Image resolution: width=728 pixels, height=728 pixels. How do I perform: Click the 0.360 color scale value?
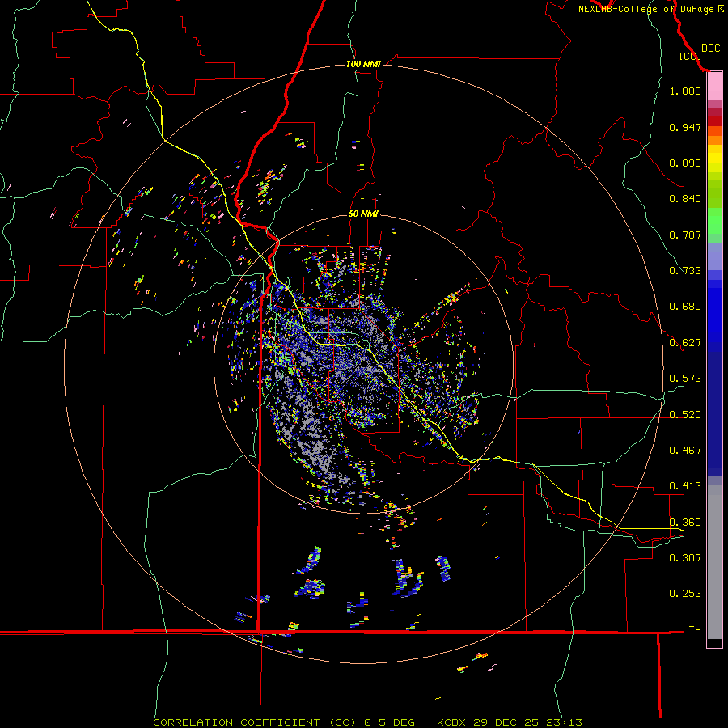click(685, 523)
